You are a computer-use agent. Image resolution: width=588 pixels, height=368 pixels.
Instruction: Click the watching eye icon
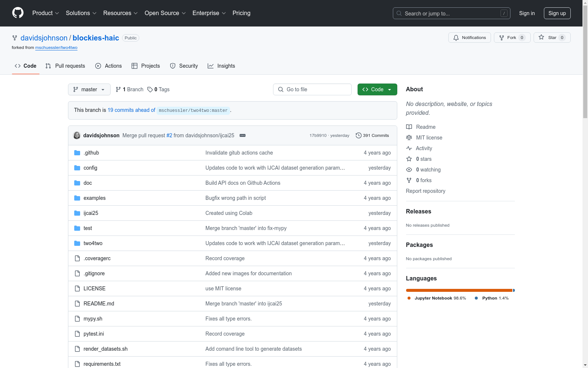[409, 170]
